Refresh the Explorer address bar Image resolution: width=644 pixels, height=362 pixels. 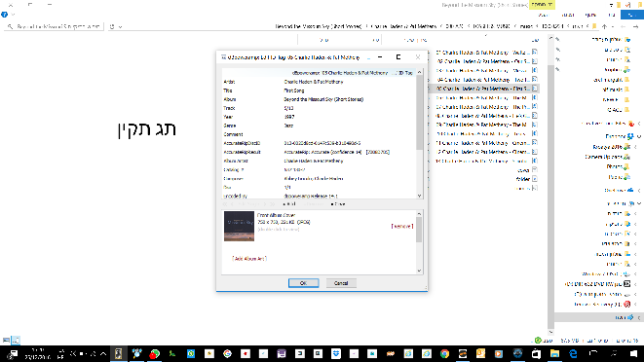click(x=112, y=26)
